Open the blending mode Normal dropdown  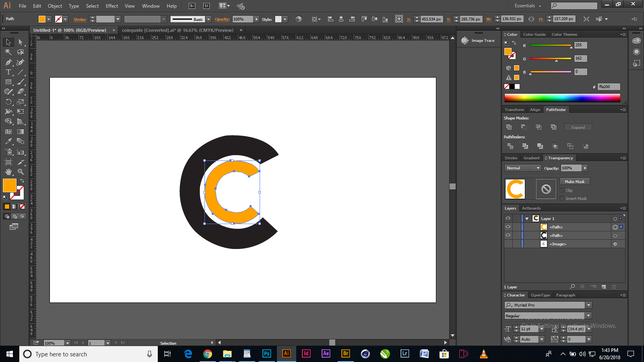pyautogui.click(x=523, y=168)
